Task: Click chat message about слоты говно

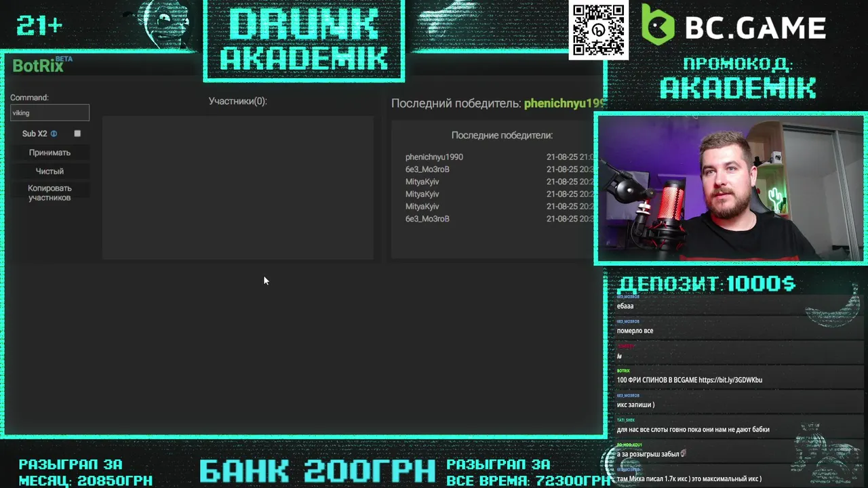Action: [x=693, y=430]
